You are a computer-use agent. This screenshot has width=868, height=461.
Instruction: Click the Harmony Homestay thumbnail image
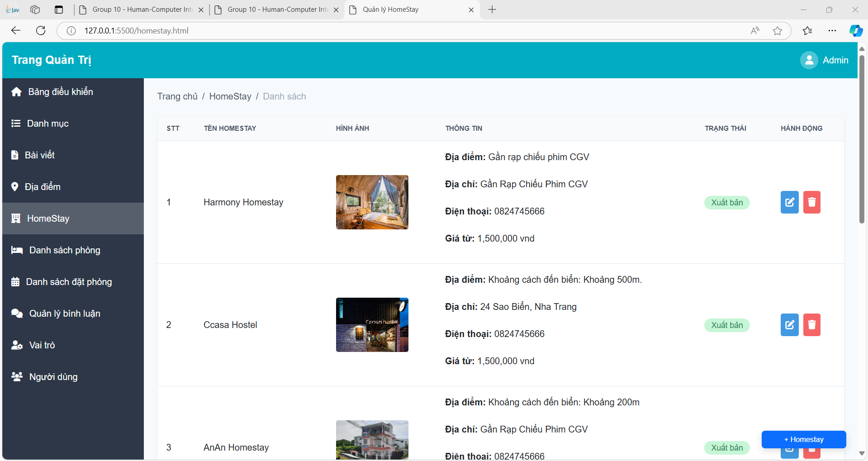coord(372,202)
